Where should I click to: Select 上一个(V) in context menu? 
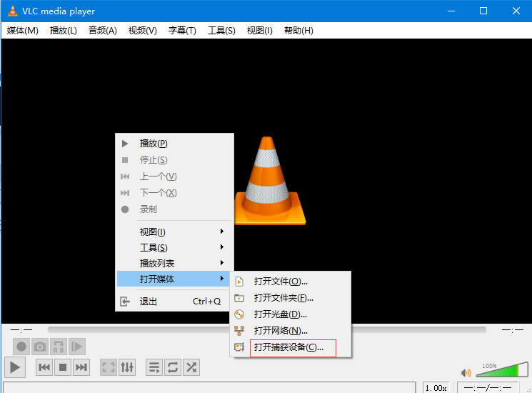(x=174, y=176)
